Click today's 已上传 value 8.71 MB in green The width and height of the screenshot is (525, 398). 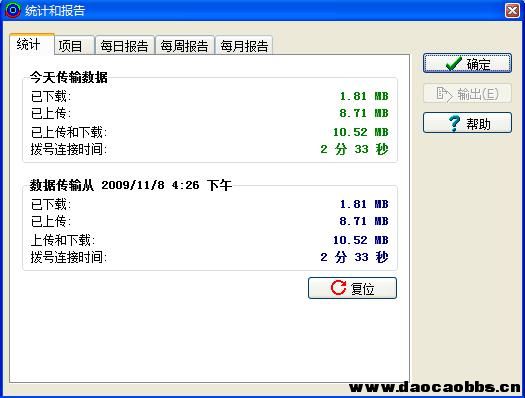364,113
